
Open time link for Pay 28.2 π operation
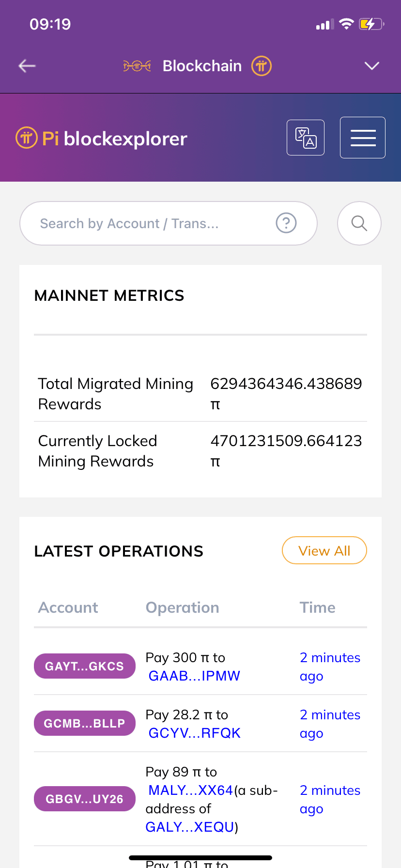point(330,724)
